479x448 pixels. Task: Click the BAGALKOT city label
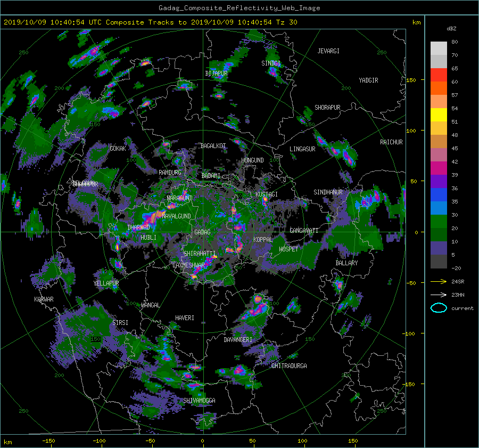213,146
